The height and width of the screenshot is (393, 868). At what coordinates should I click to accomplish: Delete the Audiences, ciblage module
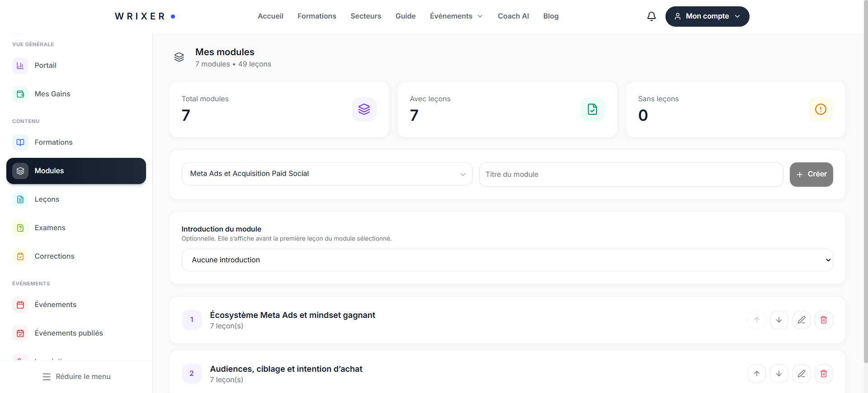[824, 374]
